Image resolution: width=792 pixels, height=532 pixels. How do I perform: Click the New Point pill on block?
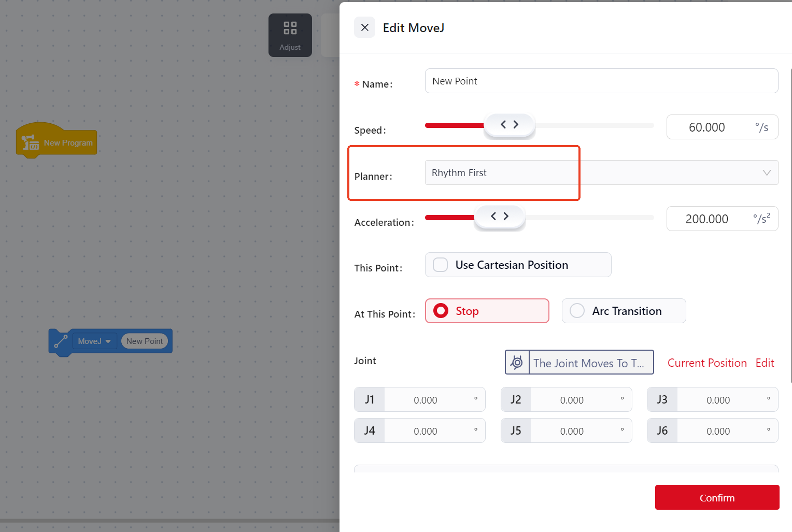(145, 341)
